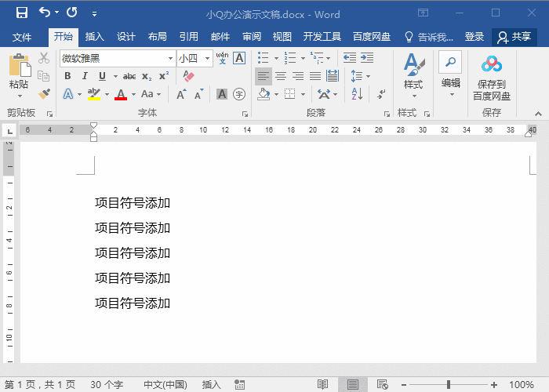Click the page indicator 第 1 页, 共 1 页
Screen dimensions: 549x392
point(40,385)
